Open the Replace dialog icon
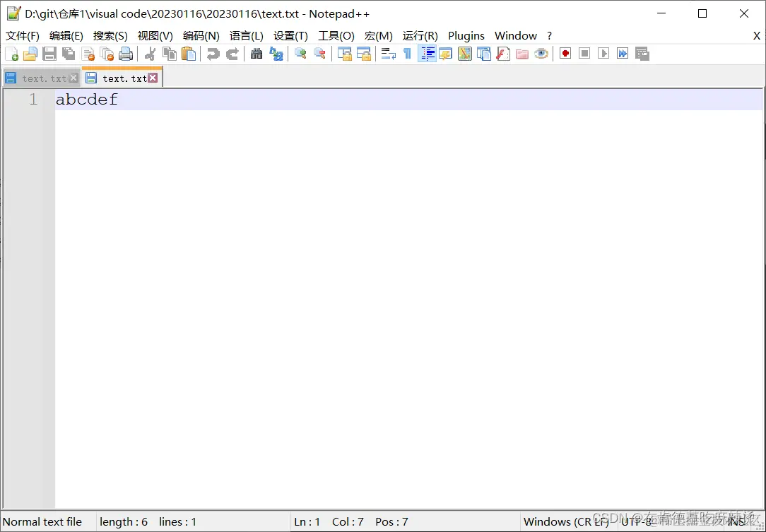 click(276, 54)
